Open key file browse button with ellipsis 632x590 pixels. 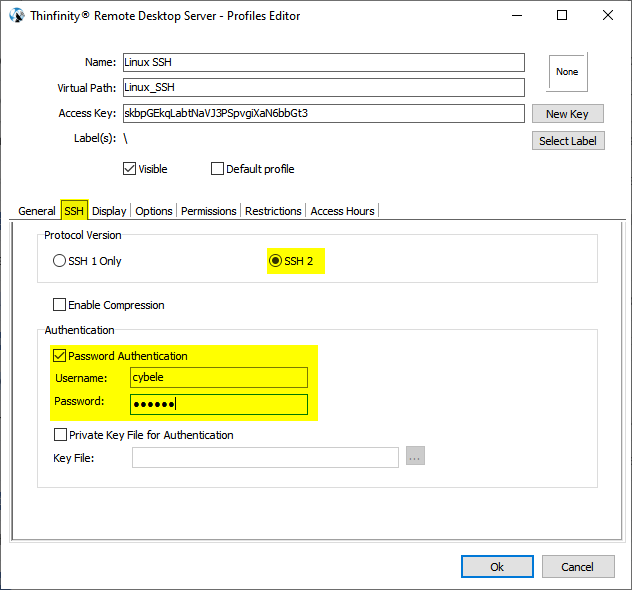pyautogui.click(x=415, y=456)
